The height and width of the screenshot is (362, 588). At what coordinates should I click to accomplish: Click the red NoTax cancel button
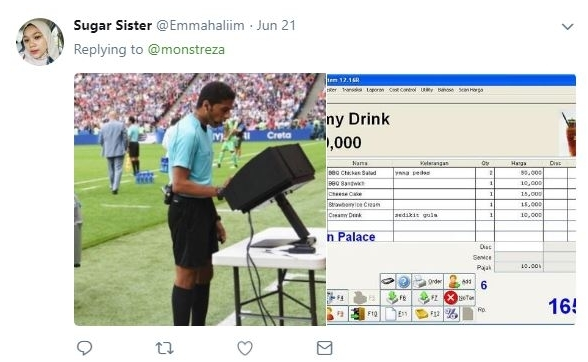tap(460, 298)
